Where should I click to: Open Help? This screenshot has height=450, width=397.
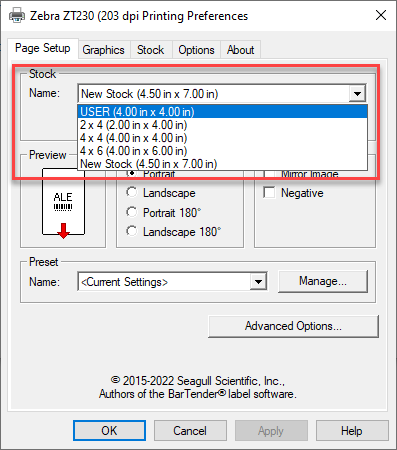352,431
